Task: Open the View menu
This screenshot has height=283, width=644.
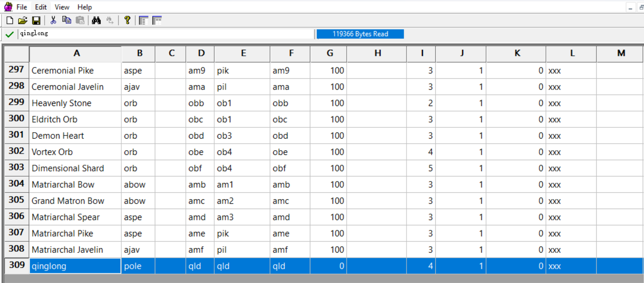Action: [x=62, y=7]
